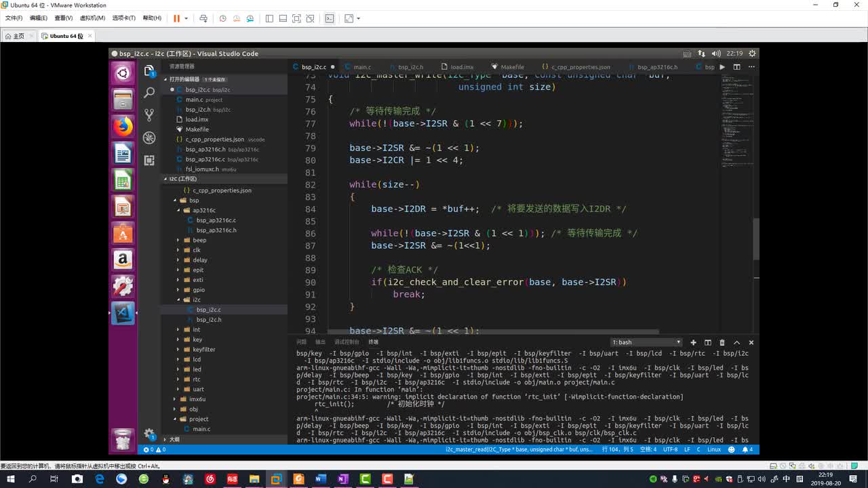Click the errors and warnings count in the status bar

click(154, 449)
